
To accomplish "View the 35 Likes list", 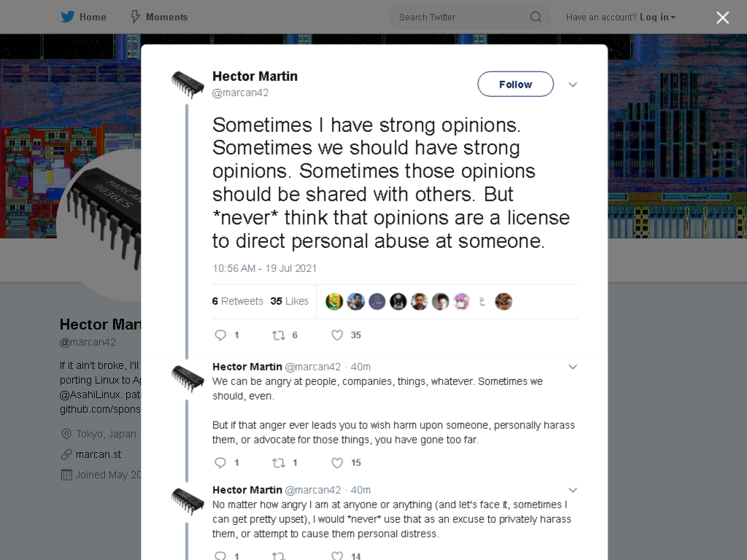I will pos(289,301).
